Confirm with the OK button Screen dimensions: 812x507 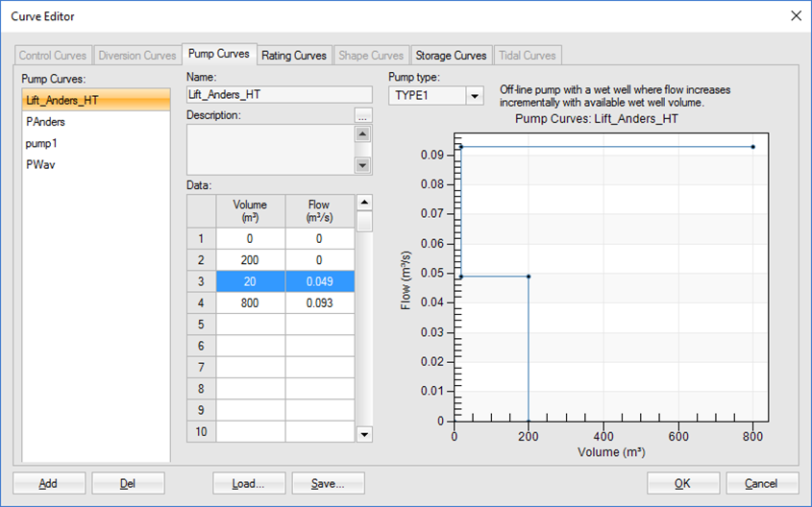[682, 483]
